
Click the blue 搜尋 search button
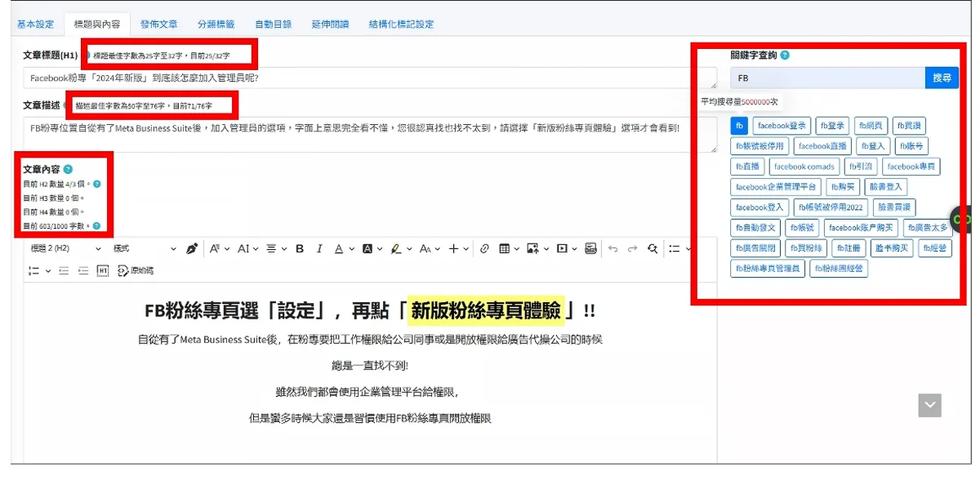942,78
